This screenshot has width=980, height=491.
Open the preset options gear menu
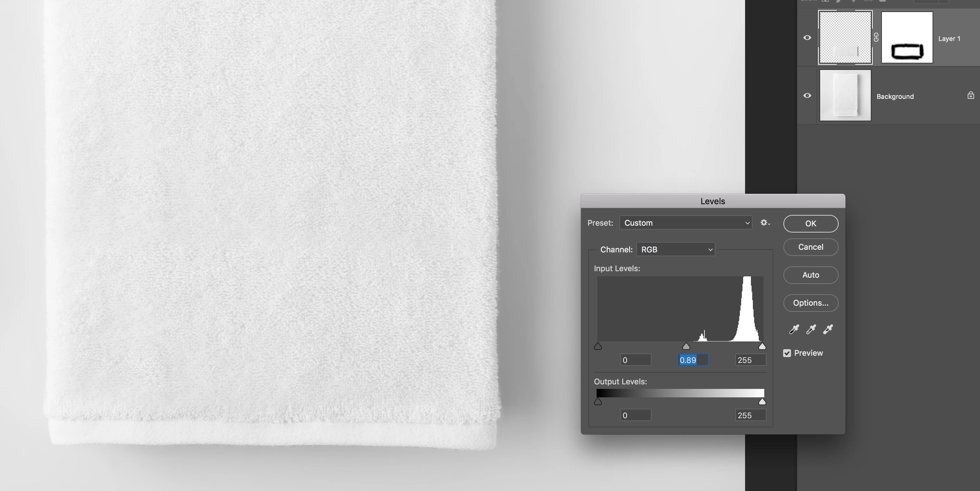click(x=765, y=223)
